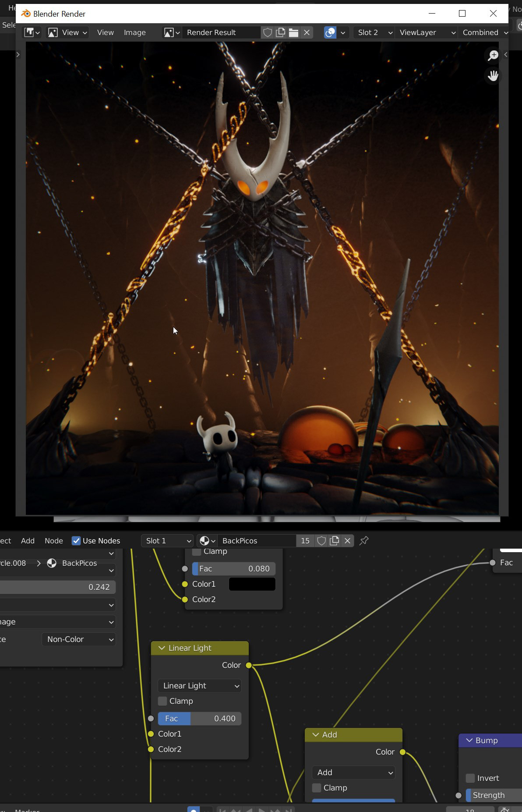
Task: Expand the right sidebar arrow in render window
Action: coord(506,54)
